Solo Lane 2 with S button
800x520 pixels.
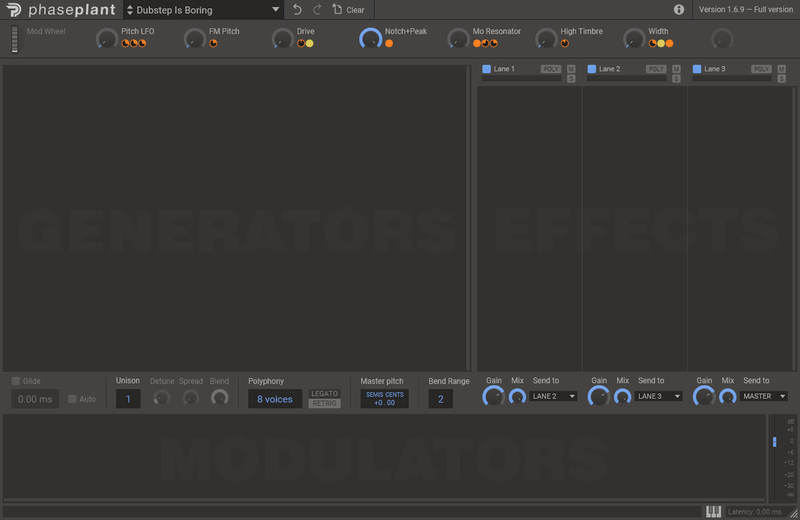(x=676, y=78)
